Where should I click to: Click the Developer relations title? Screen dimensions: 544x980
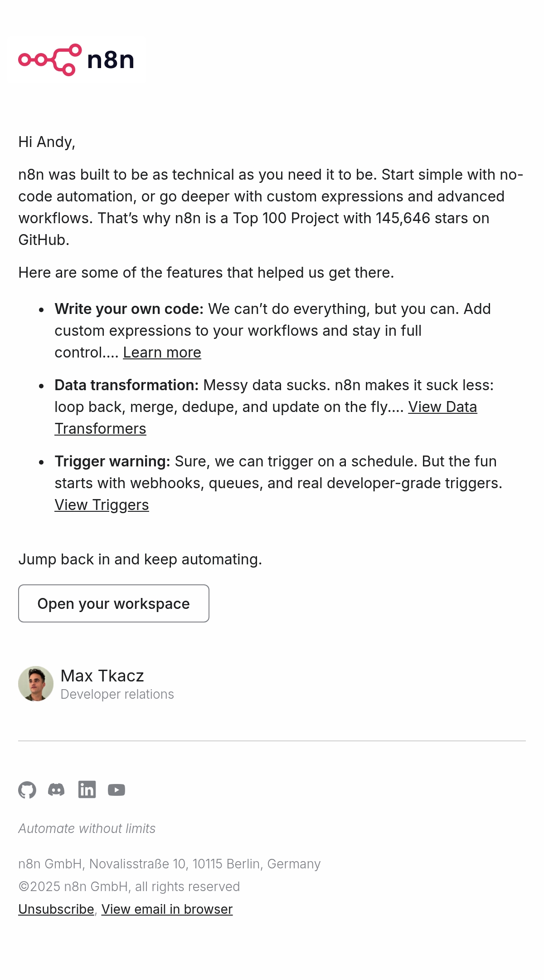117,694
